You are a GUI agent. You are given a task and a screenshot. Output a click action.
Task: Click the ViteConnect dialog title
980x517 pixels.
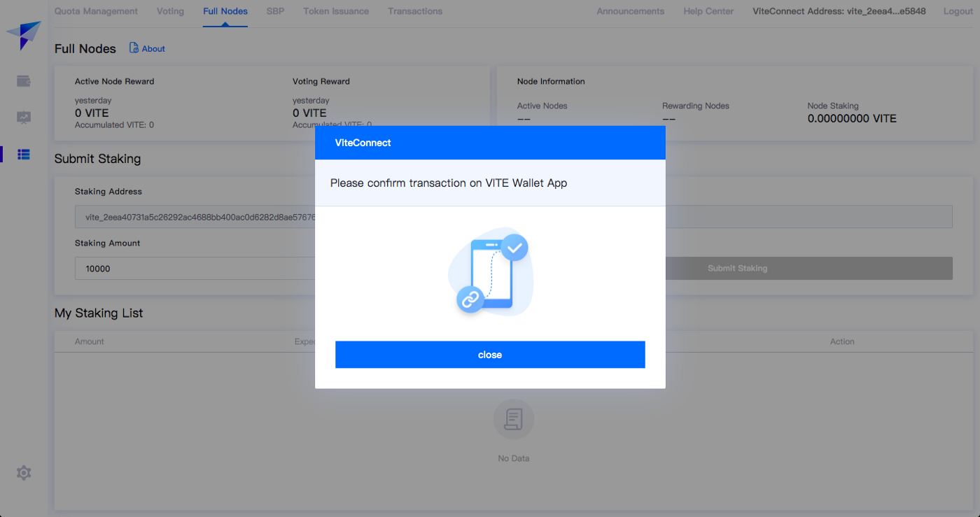tap(363, 143)
